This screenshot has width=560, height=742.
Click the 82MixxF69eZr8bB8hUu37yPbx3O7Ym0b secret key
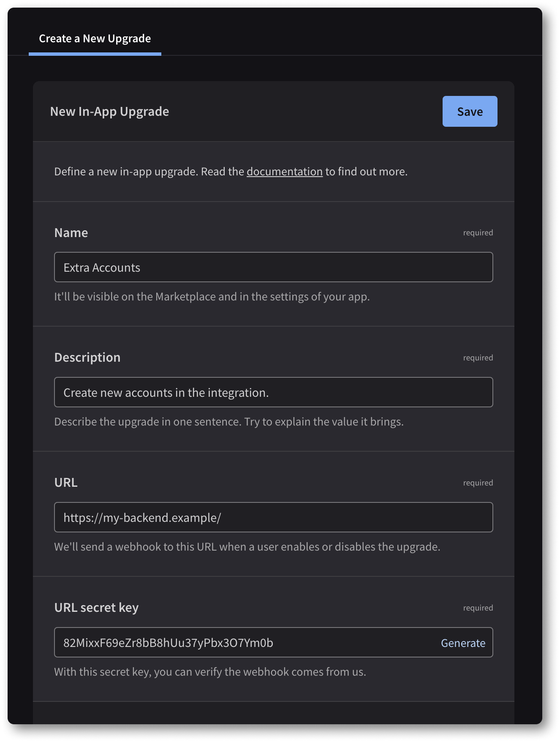coord(168,642)
